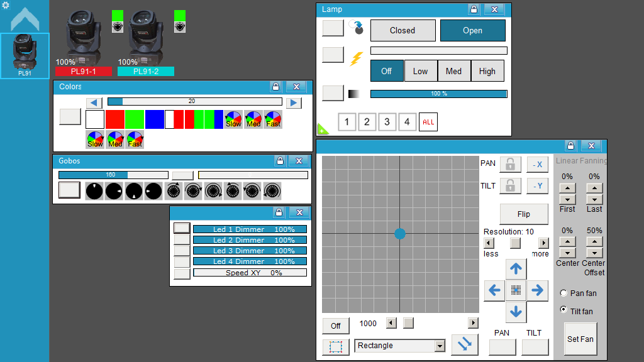Invert tilt with -Y button
This screenshot has height=362, width=644.
[537, 185]
